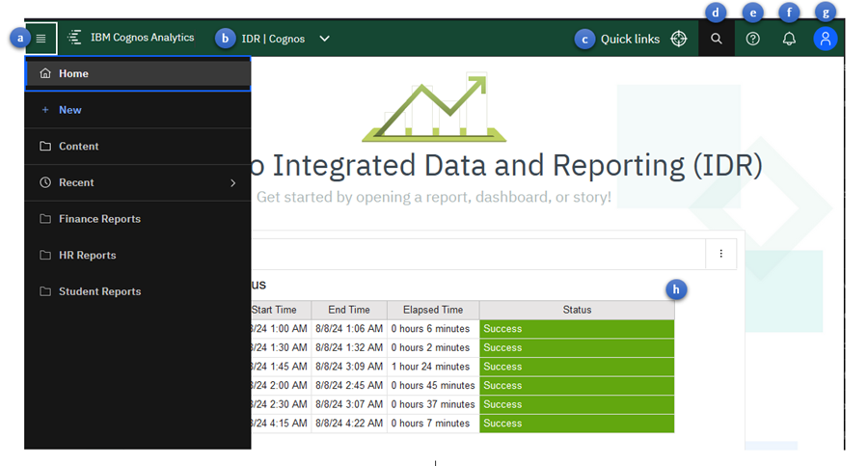The height and width of the screenshot is (466, 868).
Task: Click the Finance Reports folder icon
Action: pos(45,219)
